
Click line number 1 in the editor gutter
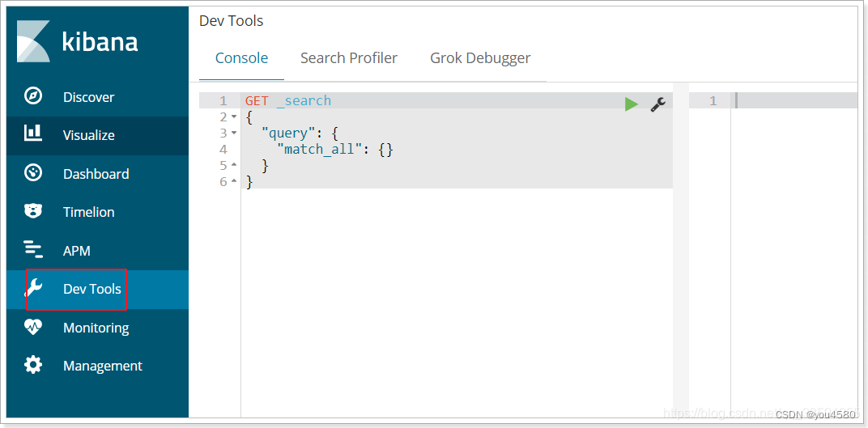click(x=223, y=100)
